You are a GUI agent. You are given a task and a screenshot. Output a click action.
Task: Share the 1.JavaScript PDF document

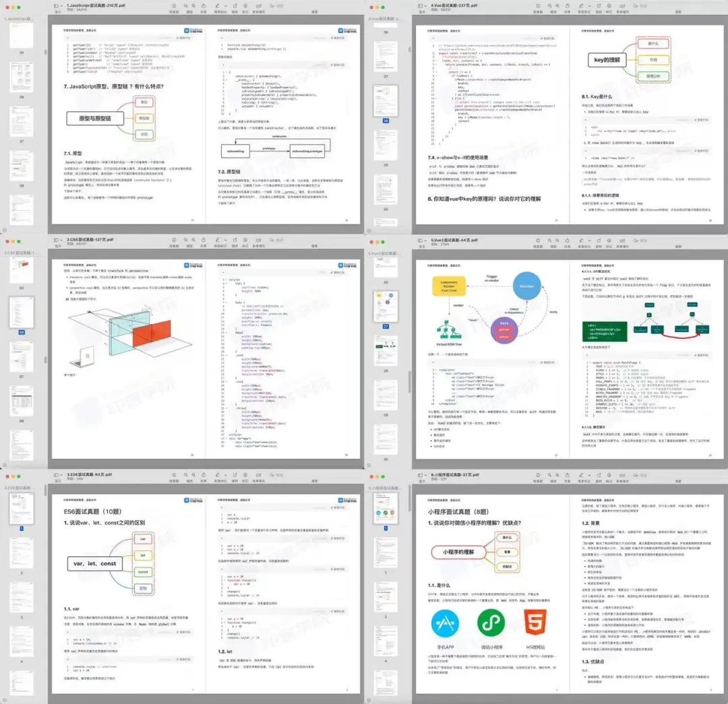click(x=204, y=6)
